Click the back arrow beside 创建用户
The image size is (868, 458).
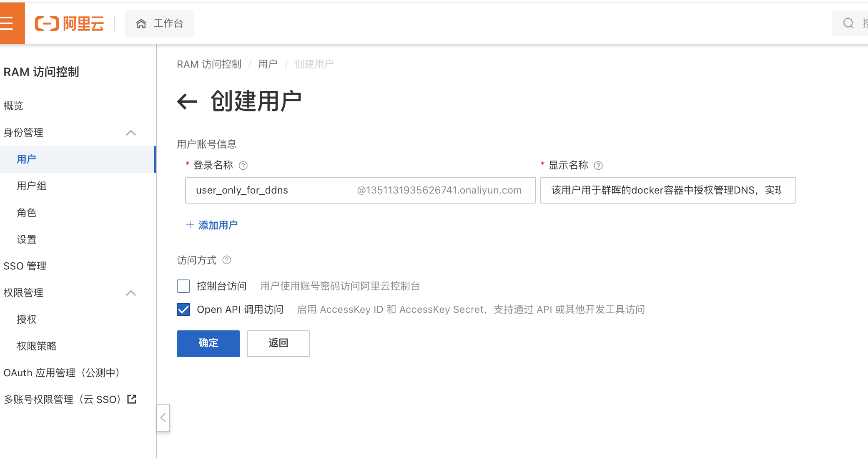tap(187, 101)
